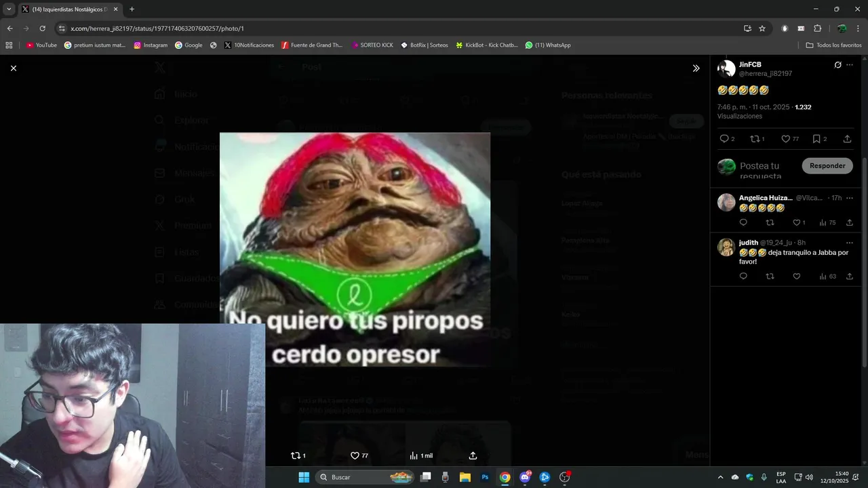Screen dimensions: 868x488
Task: Show hidden system tray icons
Action: (x=720, y=477)
